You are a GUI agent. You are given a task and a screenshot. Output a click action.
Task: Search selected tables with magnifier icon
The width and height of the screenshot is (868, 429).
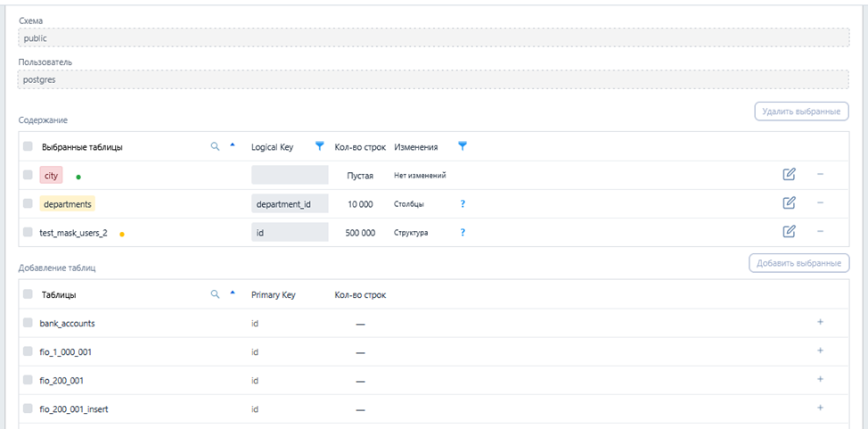(214, 146)
